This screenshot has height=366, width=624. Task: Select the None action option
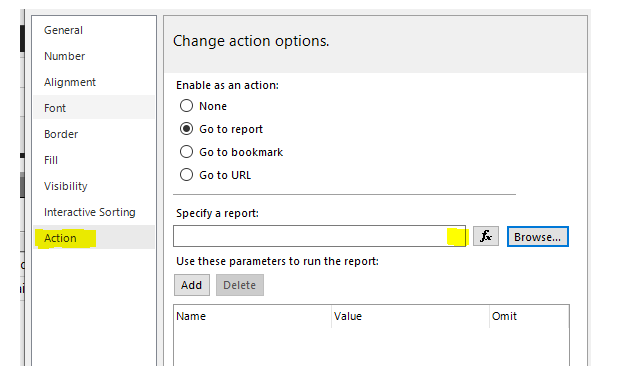pyautogui.click(x=186, y=106)
